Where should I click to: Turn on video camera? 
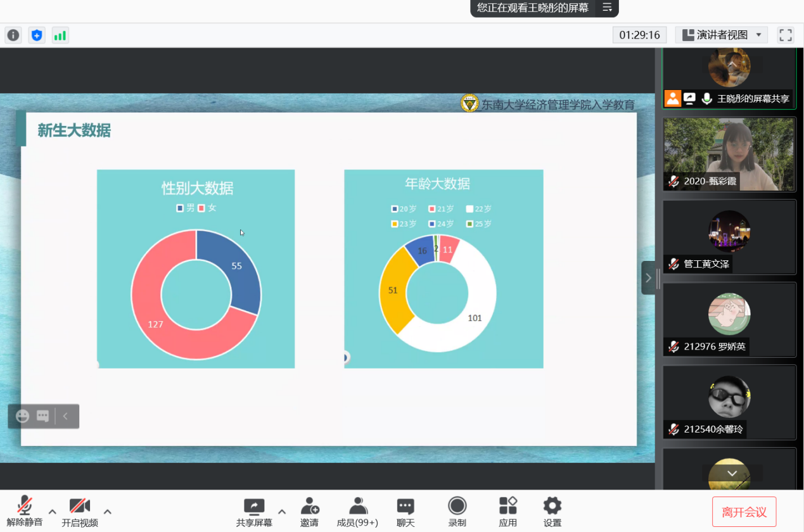(79, 511)
